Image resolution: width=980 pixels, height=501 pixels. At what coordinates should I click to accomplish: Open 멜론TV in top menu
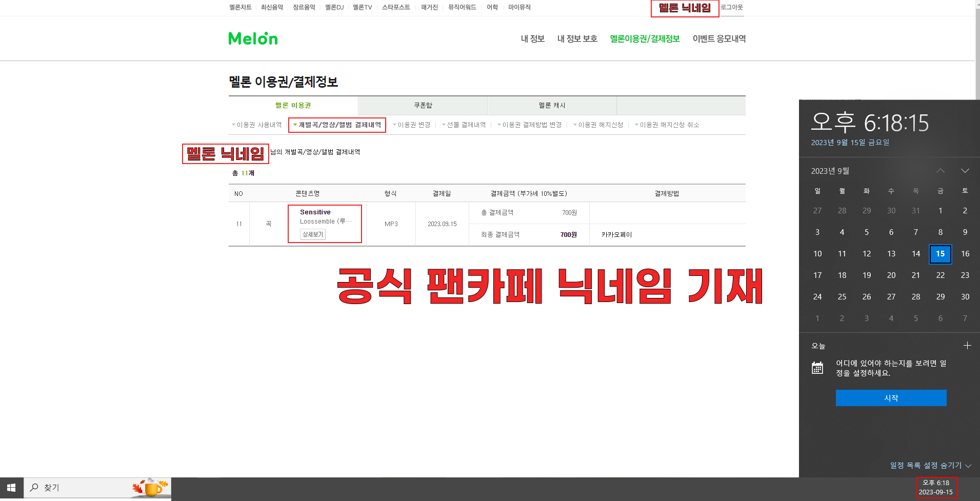[x=363, y=7]
